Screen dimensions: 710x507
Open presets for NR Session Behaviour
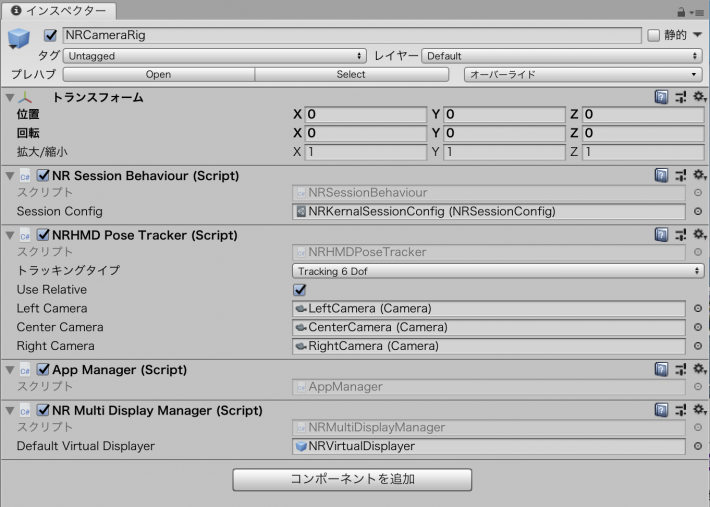coord(679,176)
